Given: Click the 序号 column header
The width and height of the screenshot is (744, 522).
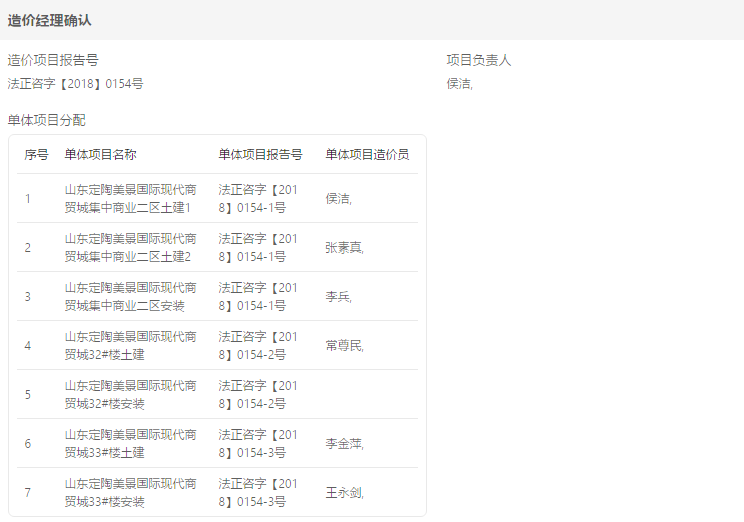Looking at the screenshot, I should 37,155.
